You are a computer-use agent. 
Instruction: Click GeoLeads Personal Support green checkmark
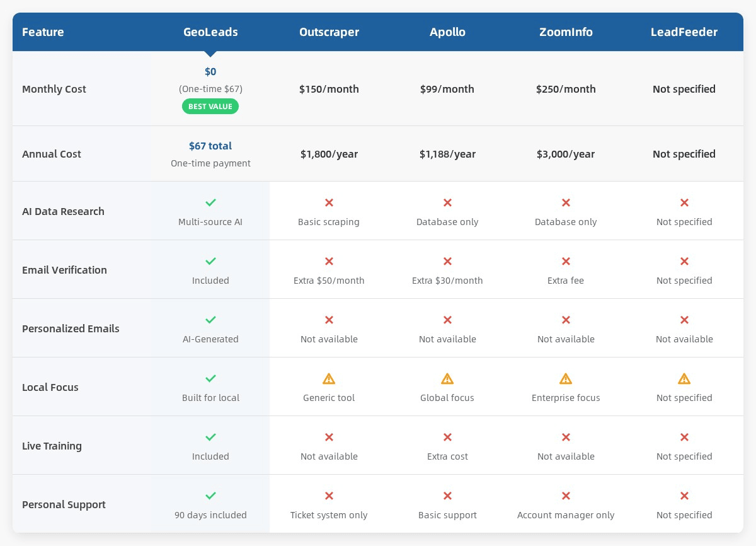[x=210, y=496]
